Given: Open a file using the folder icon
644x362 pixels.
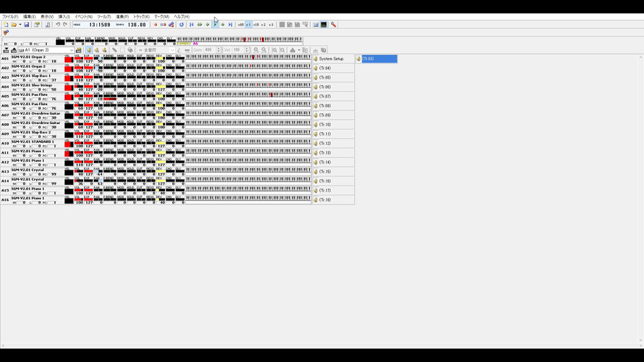Looking at the screenshot, I should pos(14,25).
